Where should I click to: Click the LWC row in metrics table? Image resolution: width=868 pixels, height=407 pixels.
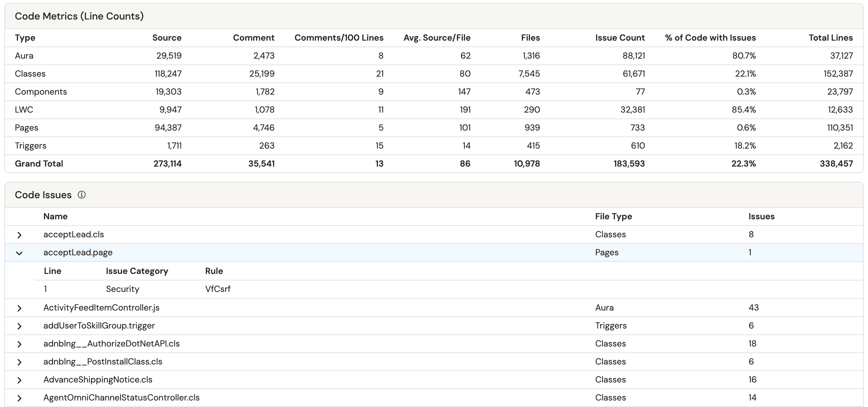tap(24, 110)
